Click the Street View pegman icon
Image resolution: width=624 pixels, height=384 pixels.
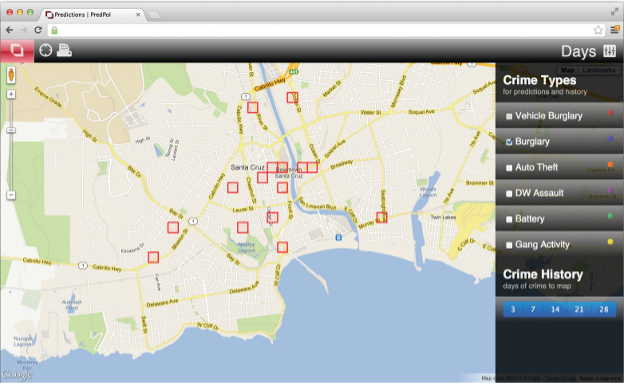11,75
